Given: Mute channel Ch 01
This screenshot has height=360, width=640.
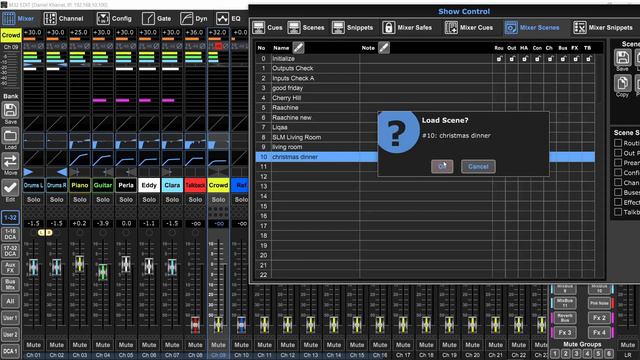Looking at the screenshot, I should click(x=33, y=345).
